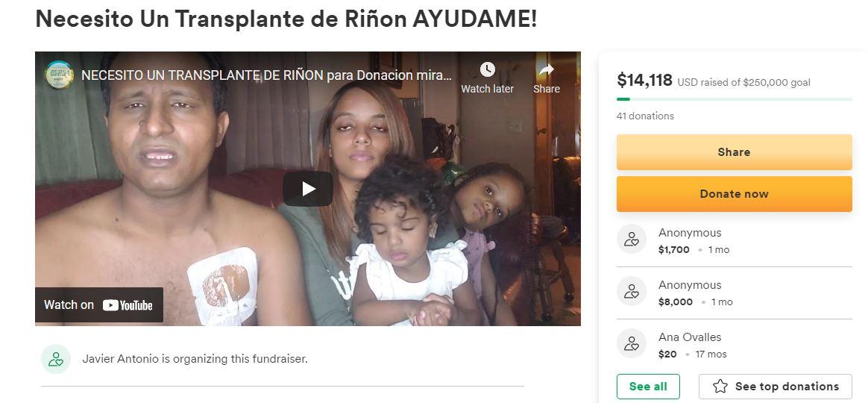The image size is (868, 403).
Task: Open the See all donations list
Action: (x=648, y=387)
